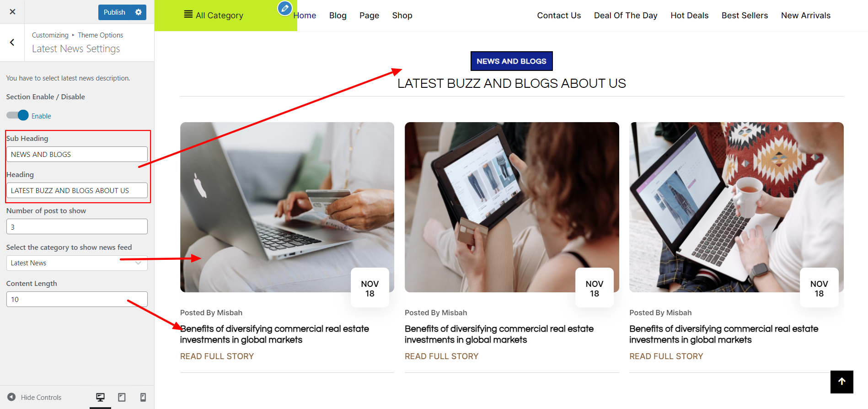The width and height of the screenshot is (868, 409).
Task: Open the Hot Deals menu item
Action: point(689,16)
